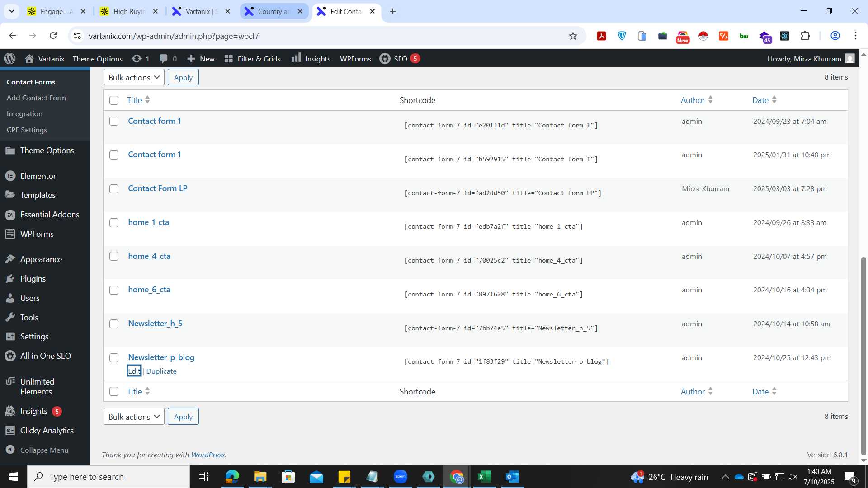Switch to the Country browser tab
The image size is (868, 488).
[x=274, y=11]
